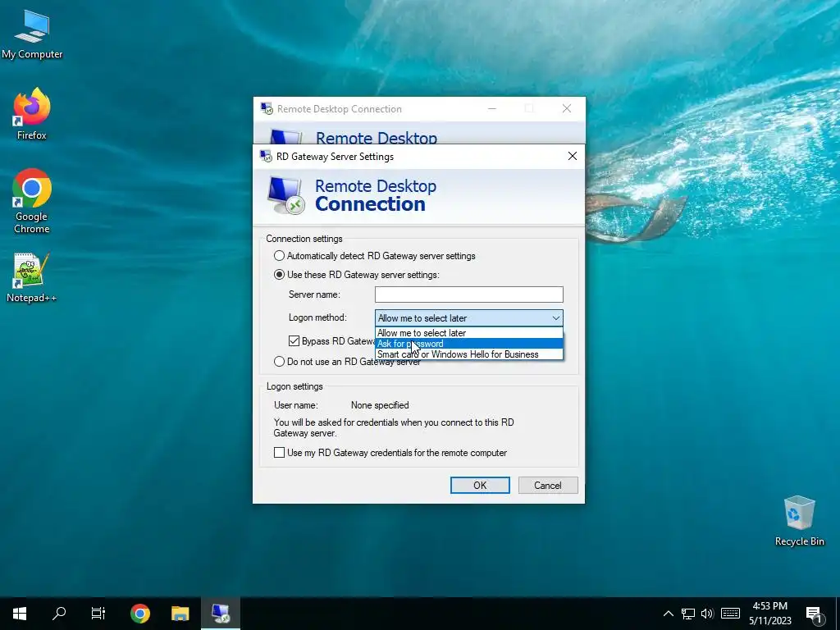Image resolution: width=840 pixels, height=630 pixels.
Task: Open the Windows Start menu
Action: (20, 614)
